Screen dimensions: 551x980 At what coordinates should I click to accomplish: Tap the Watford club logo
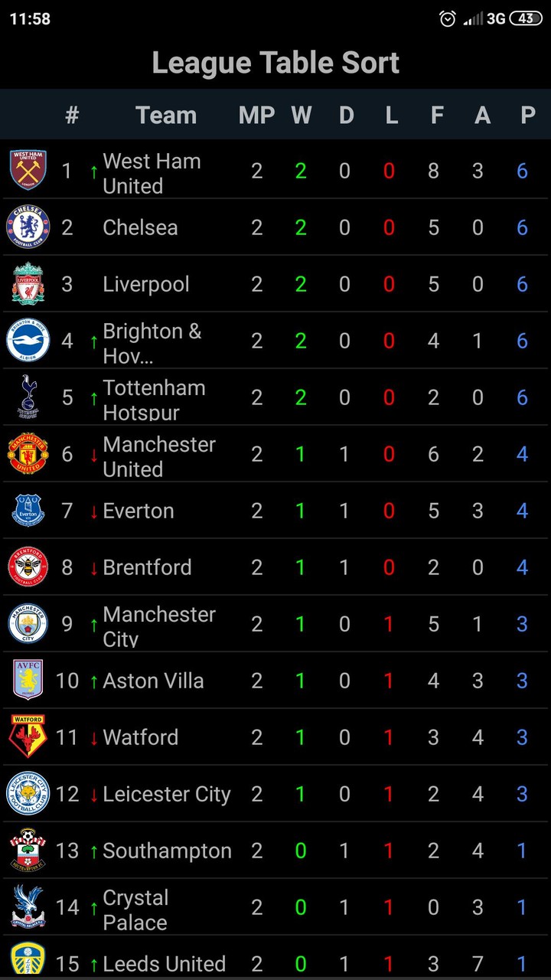28,737
